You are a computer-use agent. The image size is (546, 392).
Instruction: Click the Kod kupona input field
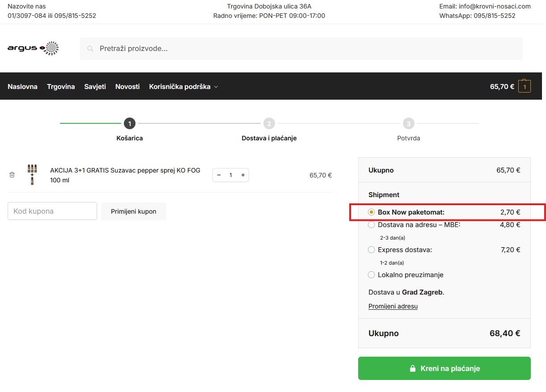52,211
